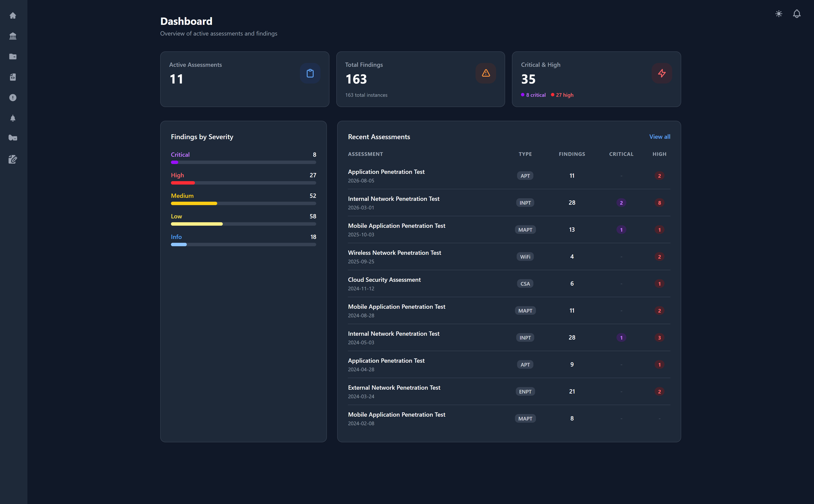This screenshot has width=814, height=504.
Task: Click the lightning icon on Critical & High card
Action: coord(662,73)
